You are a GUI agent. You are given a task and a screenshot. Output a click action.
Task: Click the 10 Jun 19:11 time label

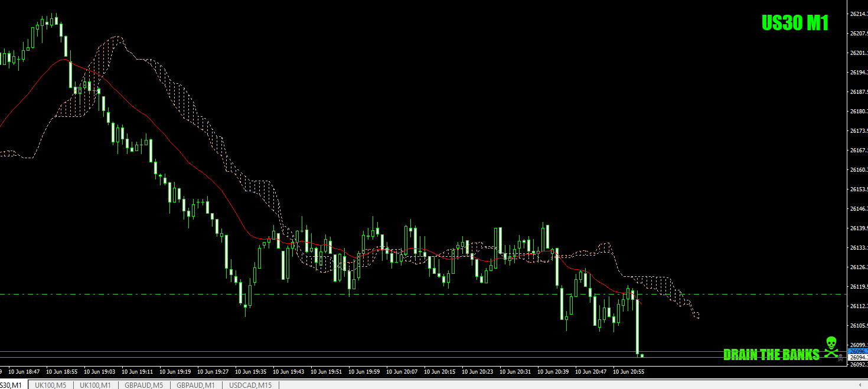(x=138, y=372)
